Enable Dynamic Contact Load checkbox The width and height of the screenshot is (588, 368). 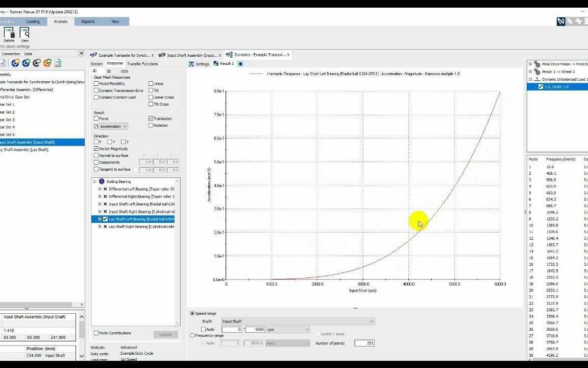[96, 97]
